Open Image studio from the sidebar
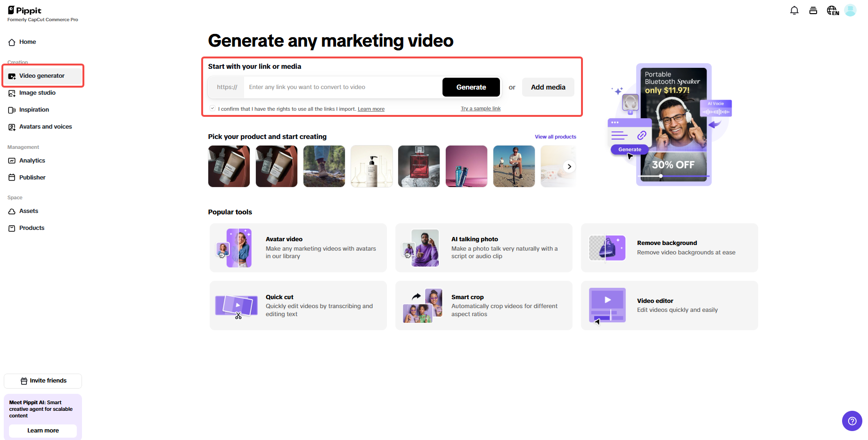This screenshot has width=868, height=440. pyautogui.click(x=38, y=93)
